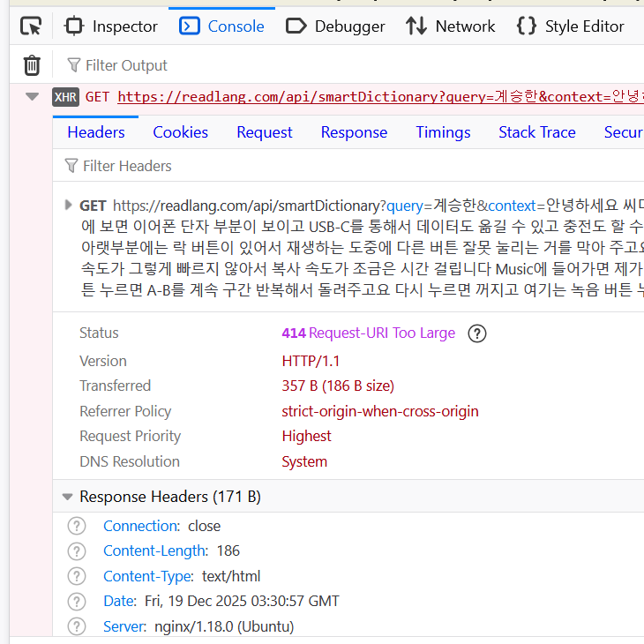Open the Timings tab

tap(443, 132)
